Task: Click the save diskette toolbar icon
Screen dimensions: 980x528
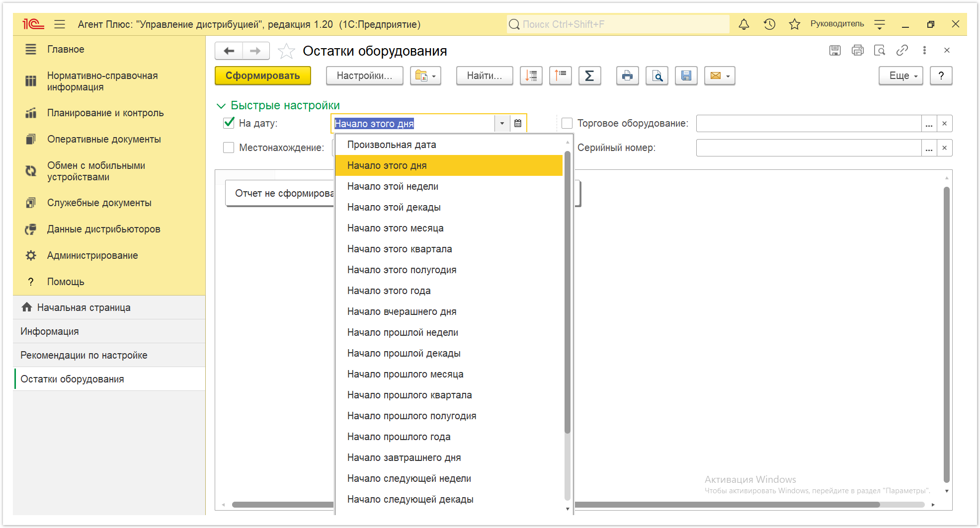Action: click(x=686, y=76)
